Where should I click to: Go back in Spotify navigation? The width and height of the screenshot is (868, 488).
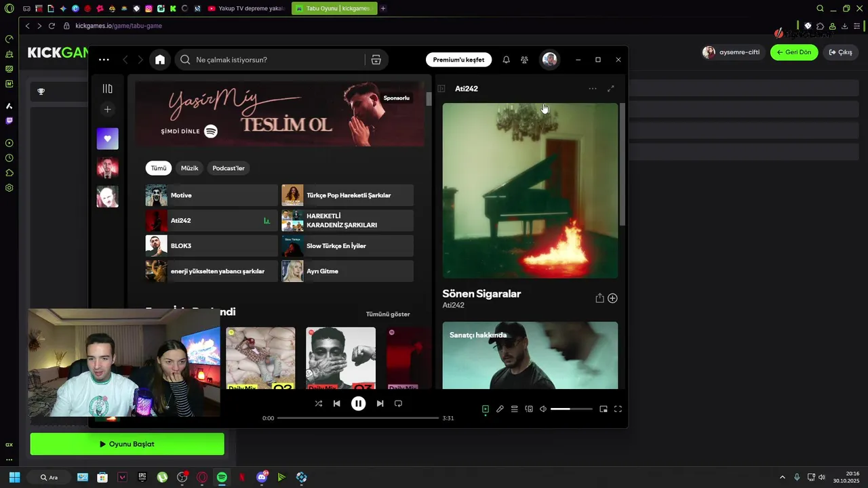(125, 60)
